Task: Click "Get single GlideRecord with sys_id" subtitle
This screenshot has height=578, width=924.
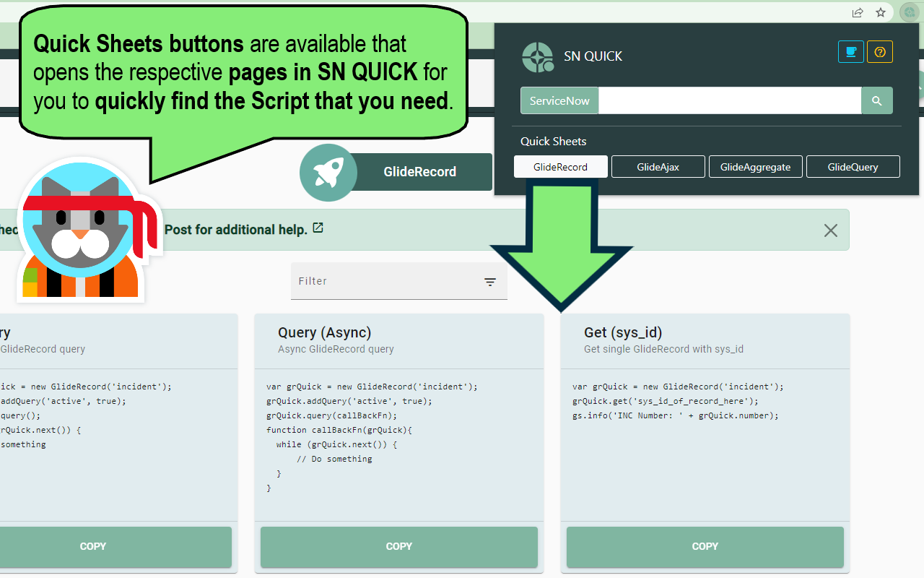Action: (x=664, y=349)
